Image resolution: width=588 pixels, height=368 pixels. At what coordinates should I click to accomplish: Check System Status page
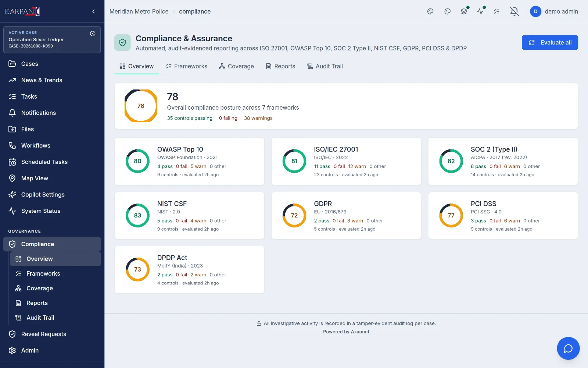point(52,211)
